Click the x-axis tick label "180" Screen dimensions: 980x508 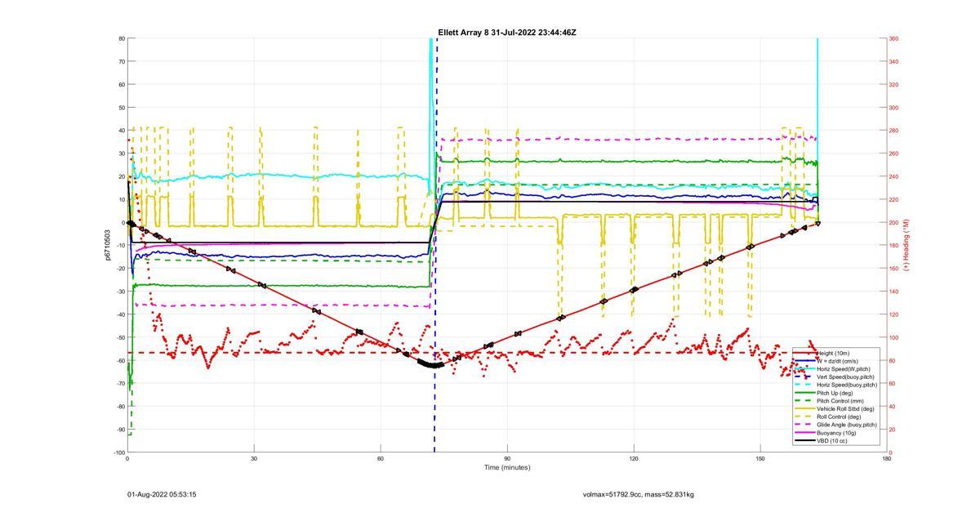(887, 458)
